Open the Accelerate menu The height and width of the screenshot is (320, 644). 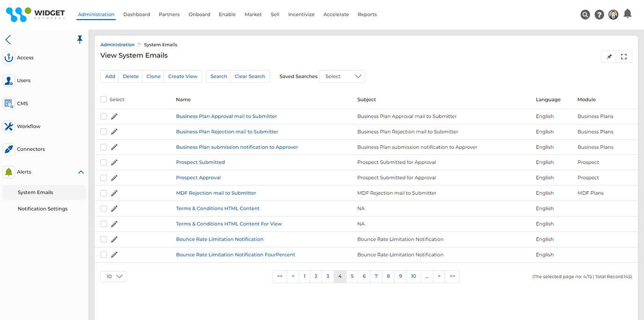coord(336,15)
